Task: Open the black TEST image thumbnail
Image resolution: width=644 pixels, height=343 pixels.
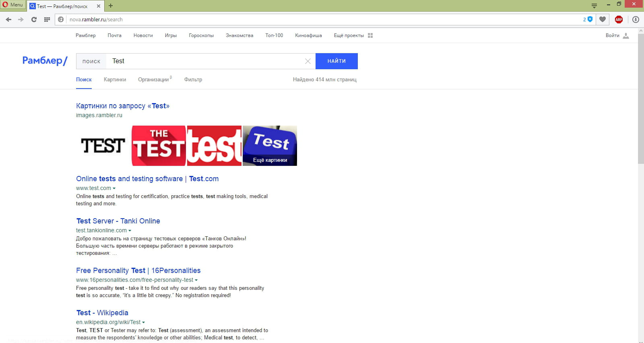Action: click(x=103, y=146)
